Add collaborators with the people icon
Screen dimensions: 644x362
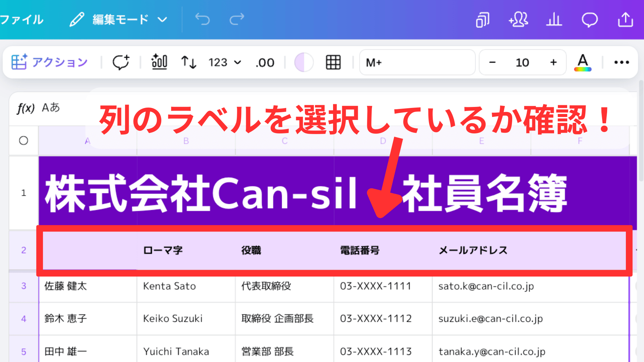click(x=518, y=19)
